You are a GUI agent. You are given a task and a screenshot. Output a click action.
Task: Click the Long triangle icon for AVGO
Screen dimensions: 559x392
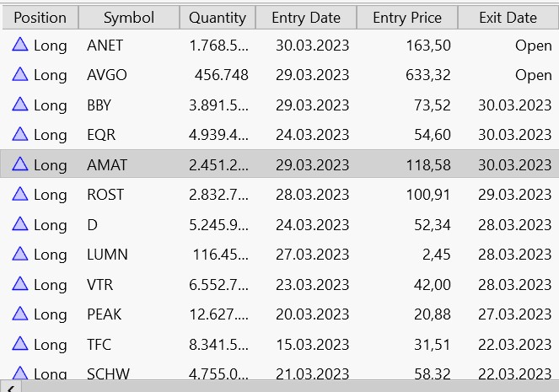(20, 74)
